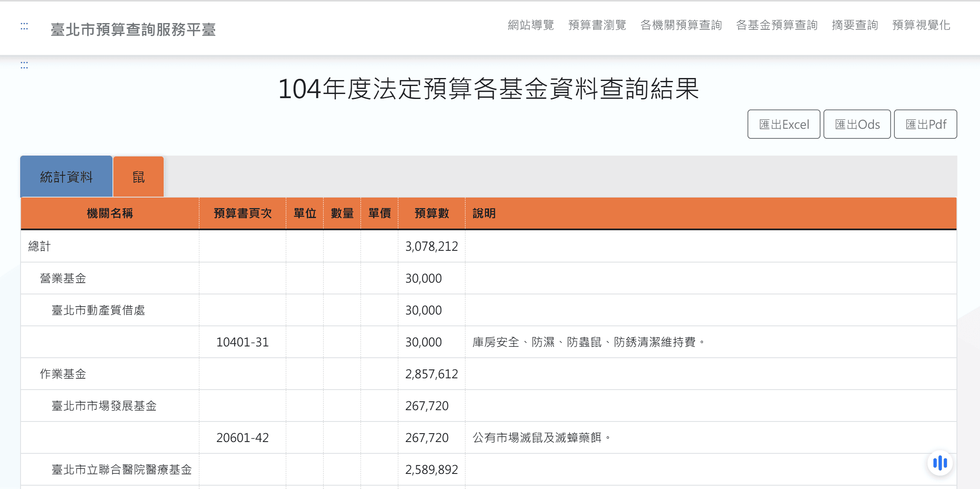This screenshot has width=980, height=489.
Task: Select budget page entry 10401-31
Action: coord(242,342)
